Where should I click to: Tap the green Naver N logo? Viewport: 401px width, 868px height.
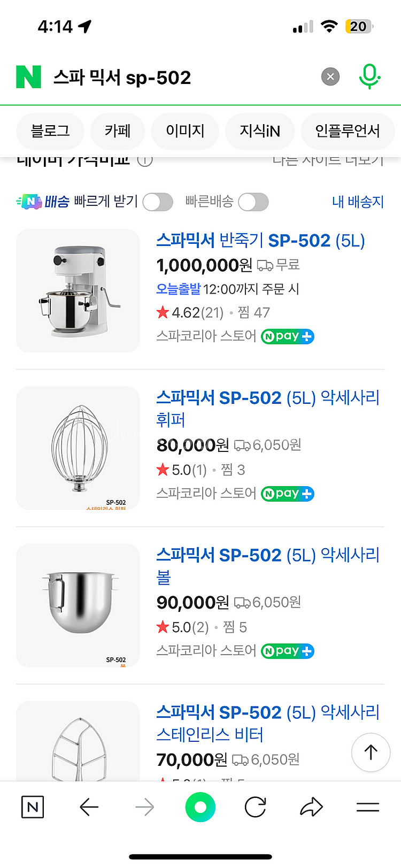29,77
